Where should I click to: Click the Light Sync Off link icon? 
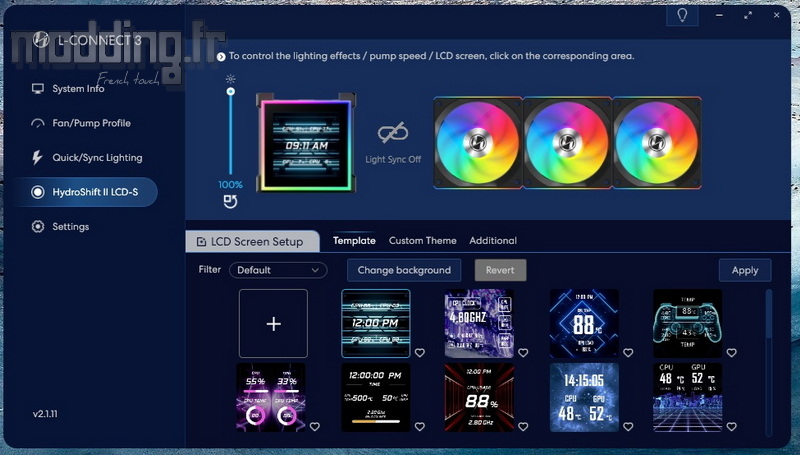[392, 134]
